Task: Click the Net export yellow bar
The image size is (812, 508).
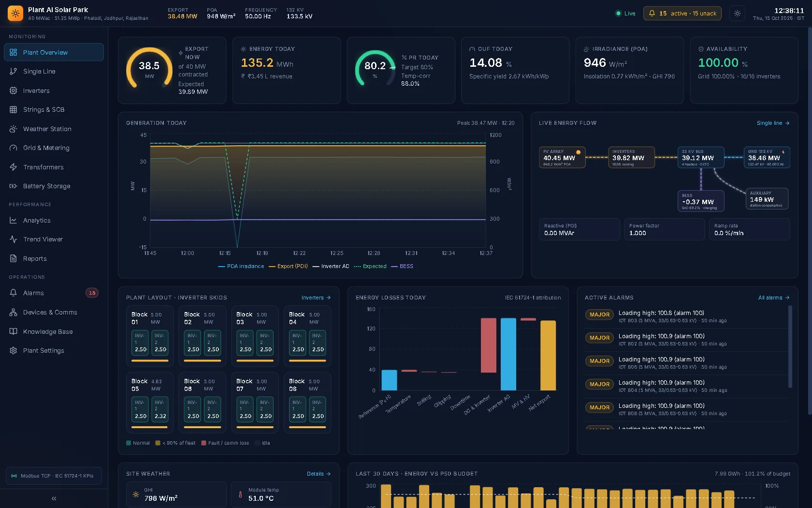Action: [x=548, y=355]
